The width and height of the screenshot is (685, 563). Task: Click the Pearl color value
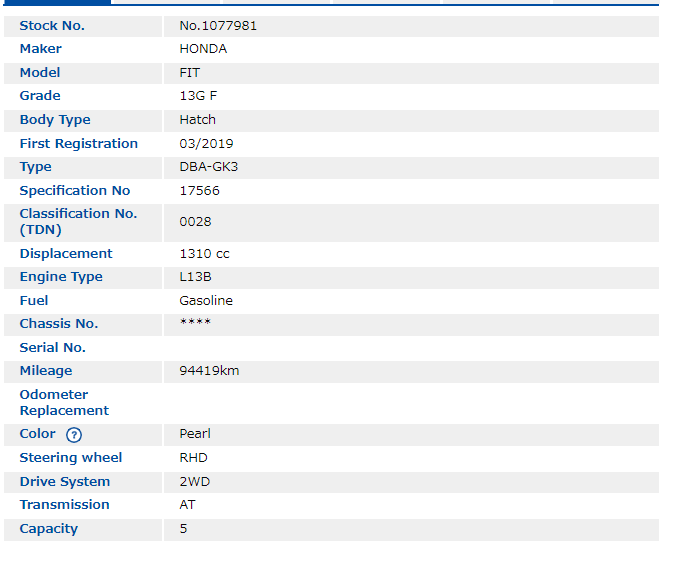(x=195, y=434)
